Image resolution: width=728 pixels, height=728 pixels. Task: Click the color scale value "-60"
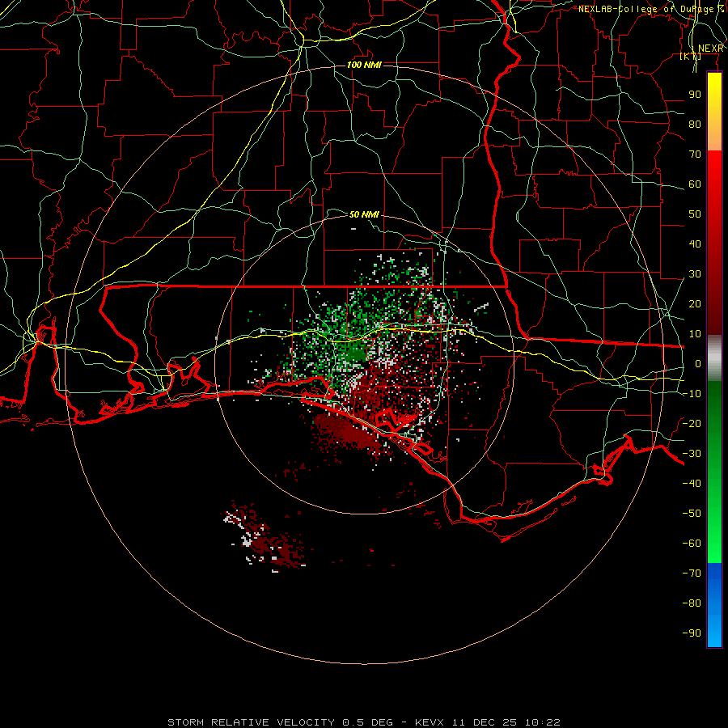(x=692, y=544)
